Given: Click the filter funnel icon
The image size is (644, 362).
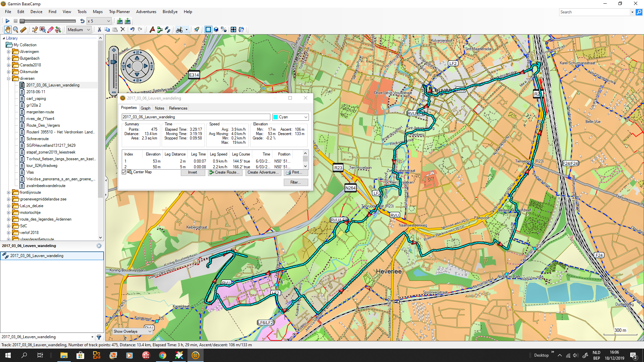Looking at the screenshot, I should (x=99, y=337).
